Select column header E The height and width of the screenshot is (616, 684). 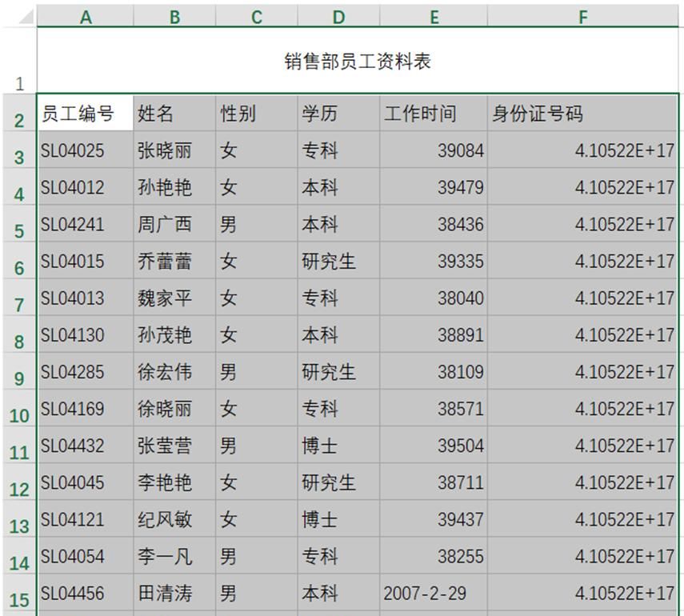(x=434, y=16)
